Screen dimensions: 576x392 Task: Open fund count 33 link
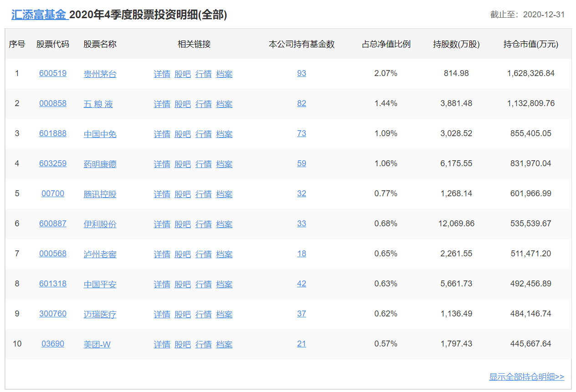tap(302, 224)
